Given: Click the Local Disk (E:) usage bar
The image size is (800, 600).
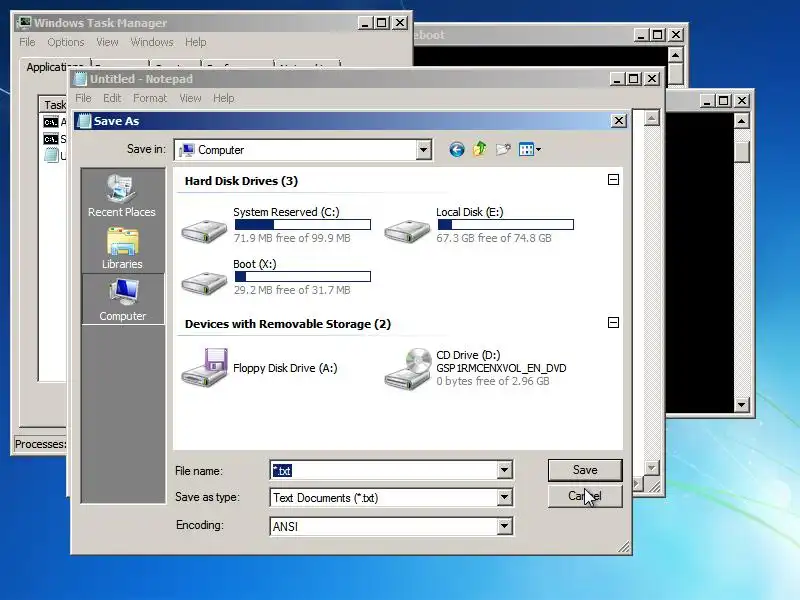Looking at the screenshot, I should point(506,224).
